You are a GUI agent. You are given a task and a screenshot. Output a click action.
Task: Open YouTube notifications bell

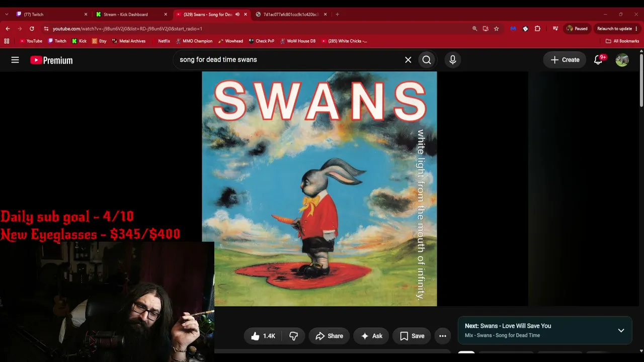[x=598, y=60]
